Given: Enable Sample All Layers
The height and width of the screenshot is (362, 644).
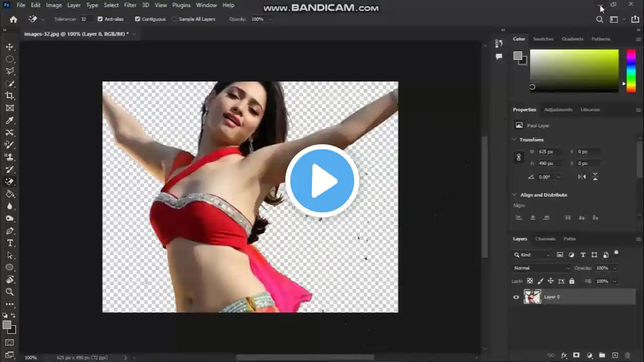Looking at the screenshot, I should 176,19.
